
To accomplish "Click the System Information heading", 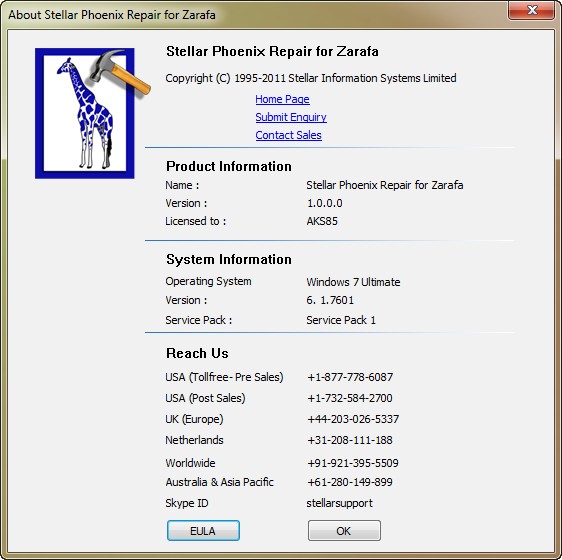I will (x=229, y=259).
